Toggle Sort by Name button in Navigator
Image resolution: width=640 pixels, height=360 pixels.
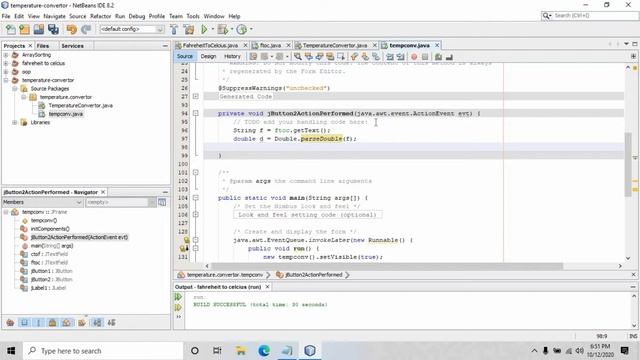click(97, 323)
